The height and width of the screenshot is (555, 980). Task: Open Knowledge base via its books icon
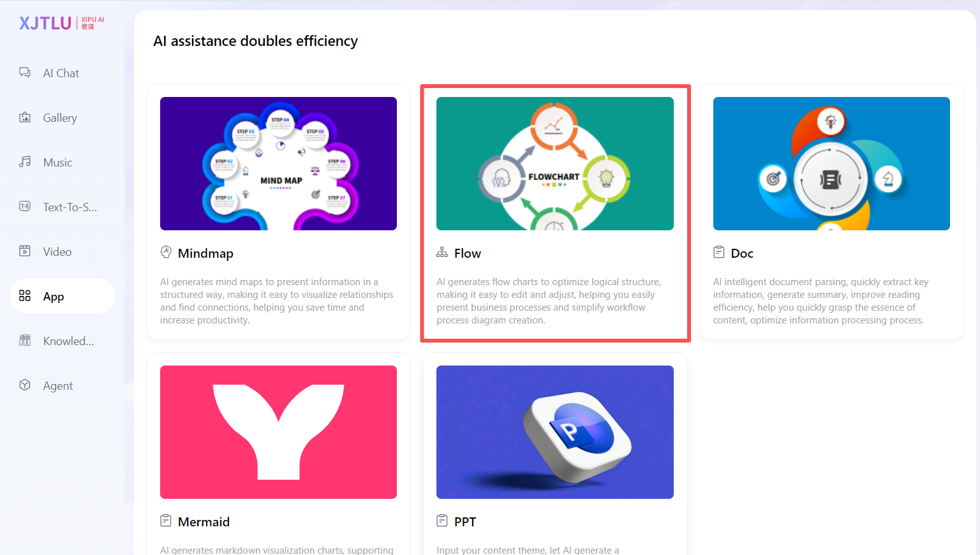(25, 341)
